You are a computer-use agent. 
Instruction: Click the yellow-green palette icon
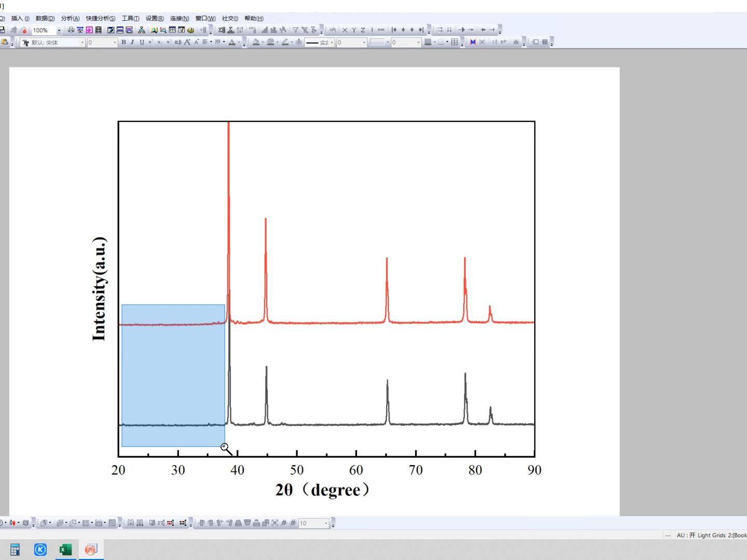point(190,30)
